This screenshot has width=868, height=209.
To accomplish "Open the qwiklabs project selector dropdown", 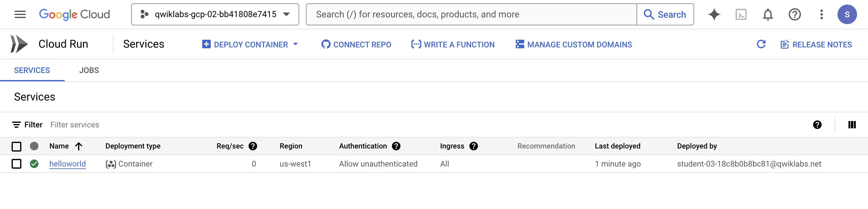I will point(215,15).
